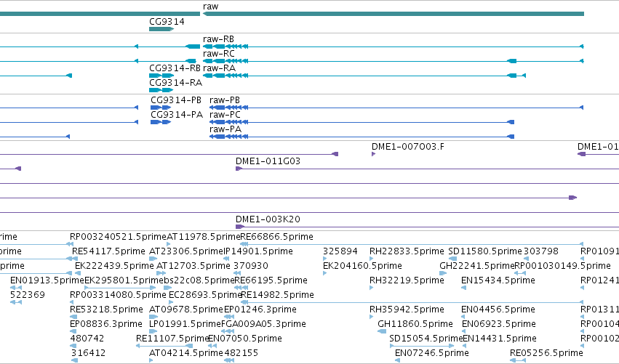Image resolution: width=619 pixels, height=364 pixels.
Task: Select the CG9314-PB protein label
Action: 176,100
